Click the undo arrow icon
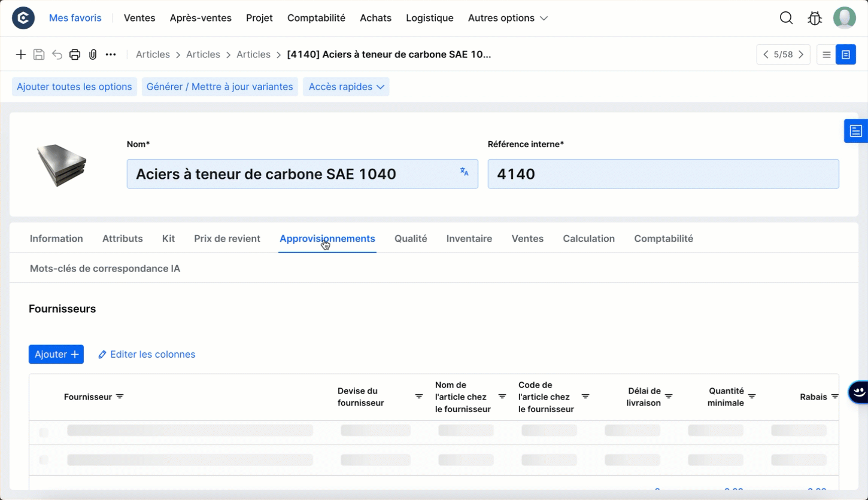 (57, 54)
